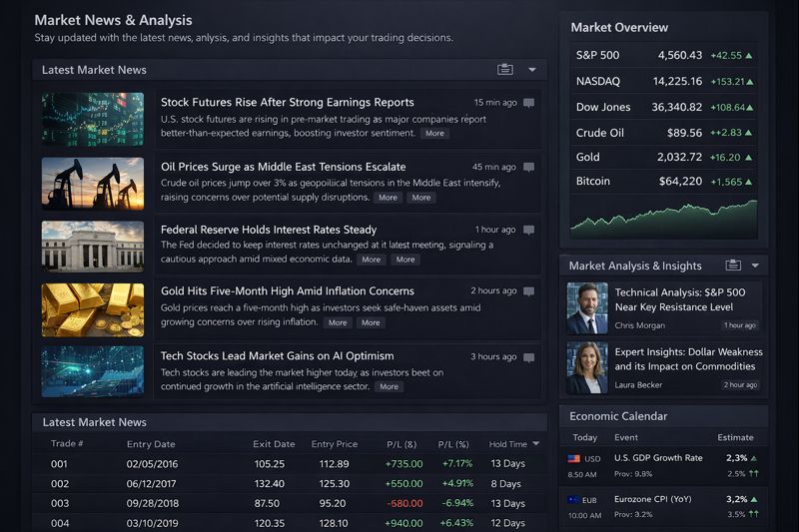
Task: Click the up arrow next to the 3,2% estimate
Action: point(754,499)
